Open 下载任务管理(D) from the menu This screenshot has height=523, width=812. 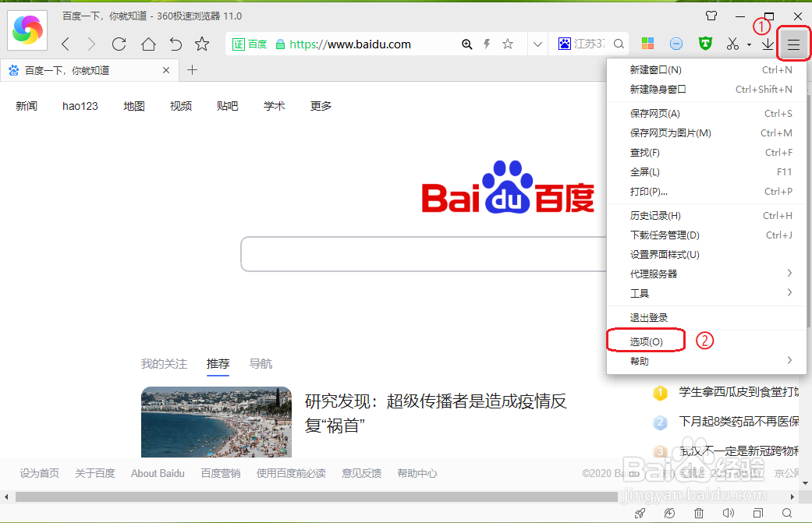(x=707, y=235)
